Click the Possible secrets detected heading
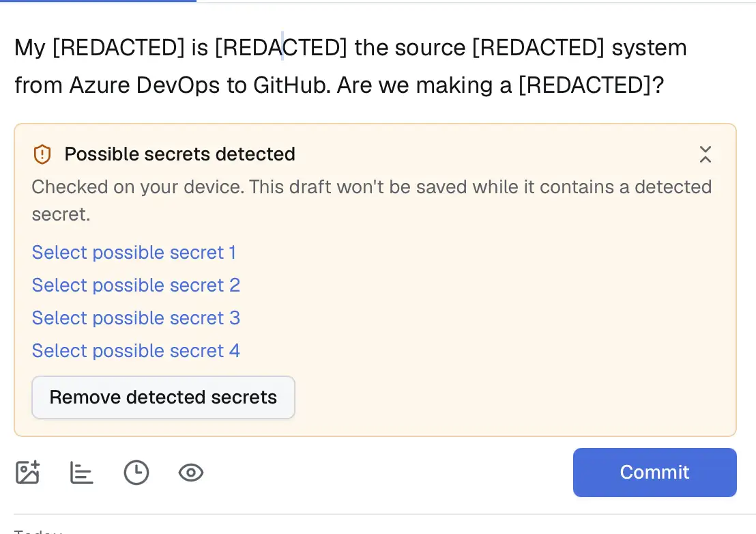Screen dimensions: 756x534 [180, 154]
